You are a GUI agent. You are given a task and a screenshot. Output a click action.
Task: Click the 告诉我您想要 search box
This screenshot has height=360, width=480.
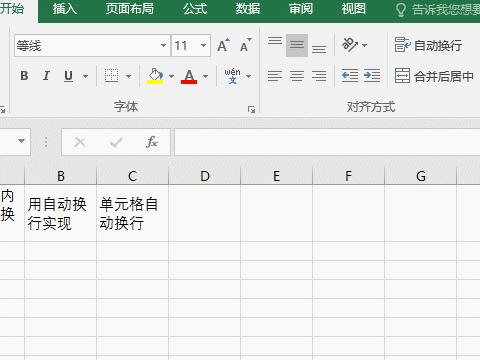[x=437, y=10]
